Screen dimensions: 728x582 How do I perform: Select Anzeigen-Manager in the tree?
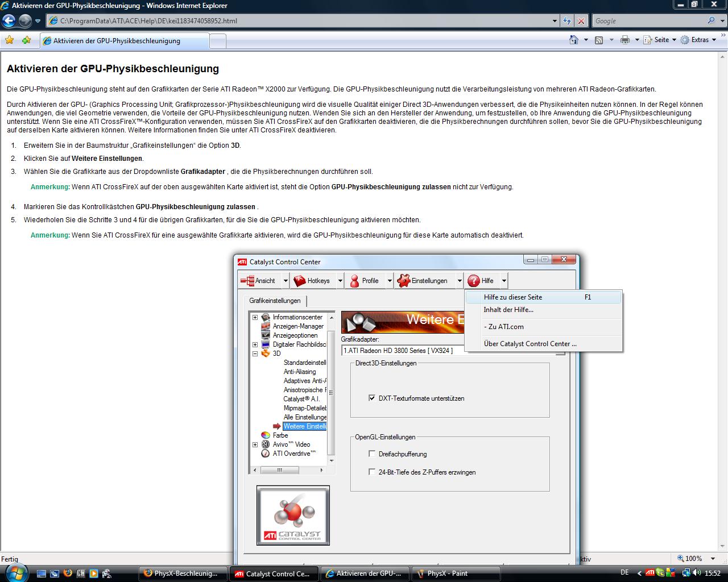pyautogui.click(x=298, y=326)
